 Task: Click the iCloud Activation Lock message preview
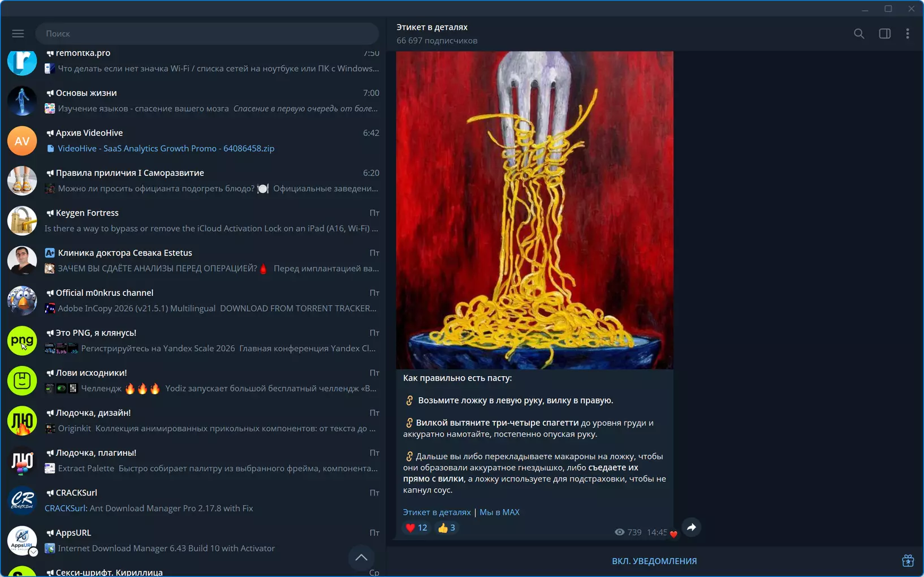211,229
